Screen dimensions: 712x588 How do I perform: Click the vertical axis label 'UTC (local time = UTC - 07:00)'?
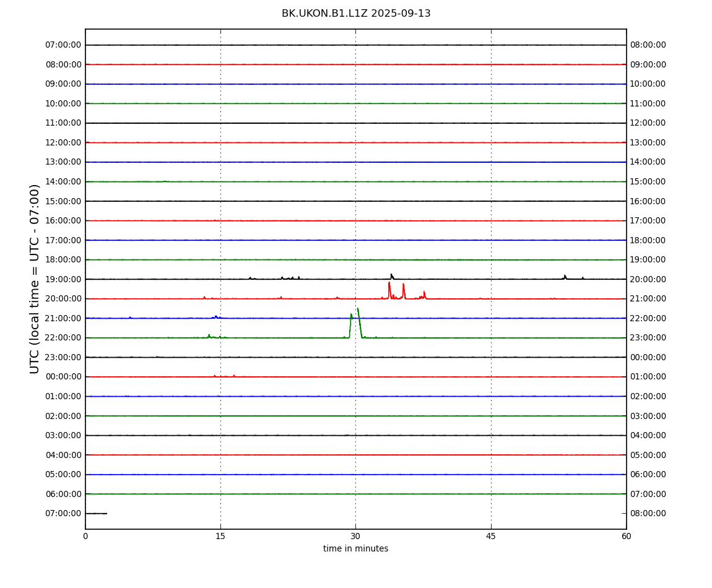tap(35, 279)
